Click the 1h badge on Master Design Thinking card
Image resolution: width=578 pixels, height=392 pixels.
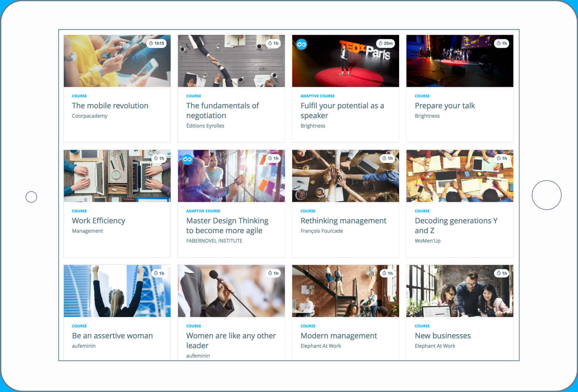[x=273, y=158]
